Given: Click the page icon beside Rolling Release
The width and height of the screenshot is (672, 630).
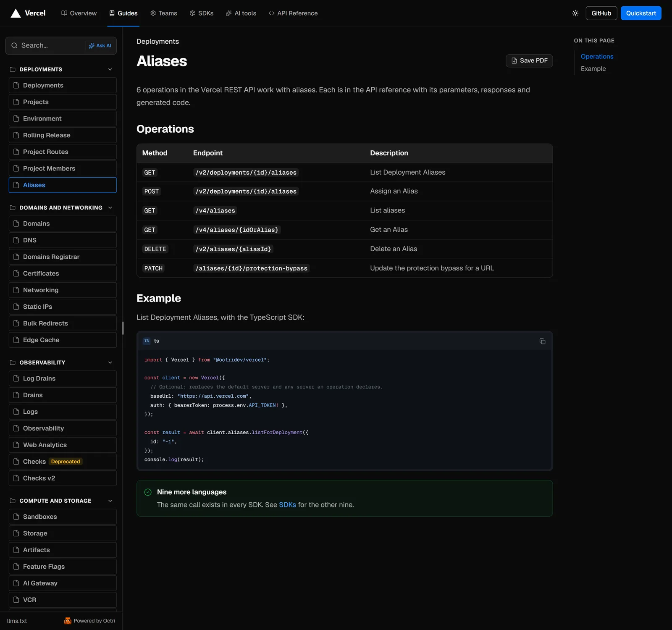Looking at the screenshot, I should [x=16, y=135].
